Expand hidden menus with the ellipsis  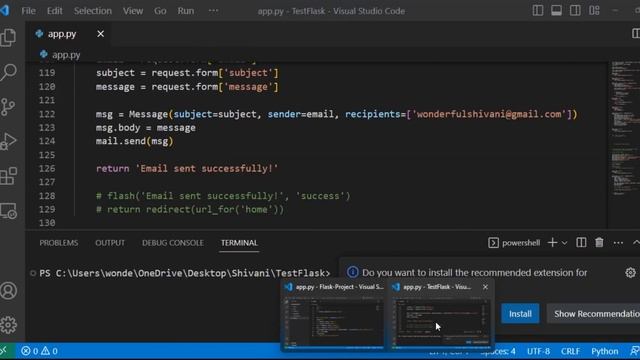[213, 11]
